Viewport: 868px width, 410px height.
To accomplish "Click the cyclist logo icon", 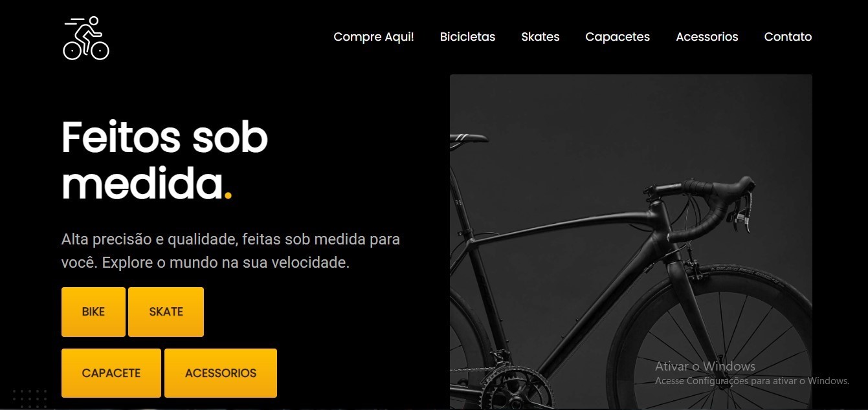I will point(86,38).
